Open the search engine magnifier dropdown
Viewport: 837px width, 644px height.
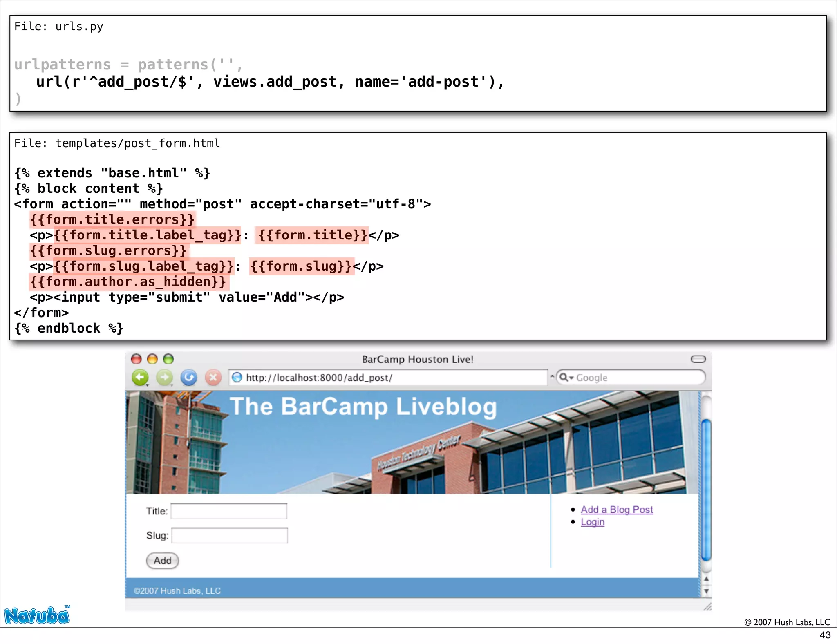pos(566,378)
